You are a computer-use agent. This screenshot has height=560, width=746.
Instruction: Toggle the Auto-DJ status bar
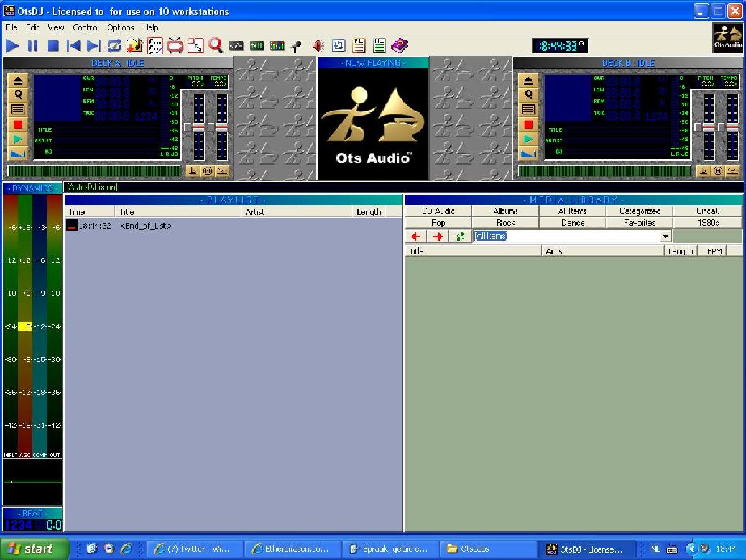point(92,187)
